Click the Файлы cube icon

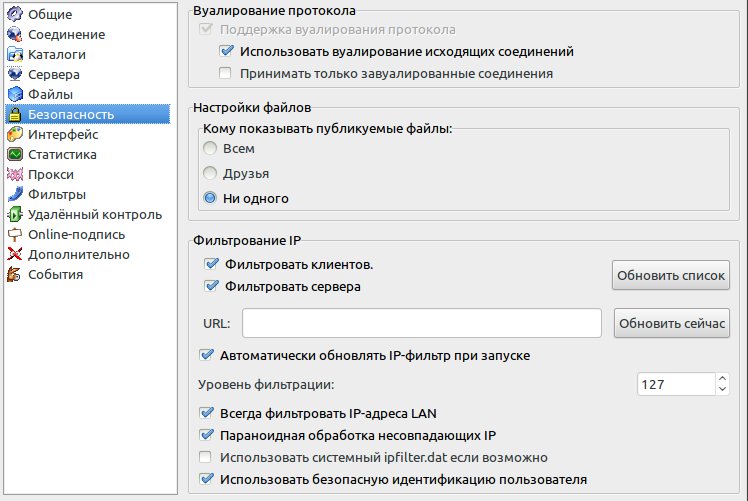(15, 94)
